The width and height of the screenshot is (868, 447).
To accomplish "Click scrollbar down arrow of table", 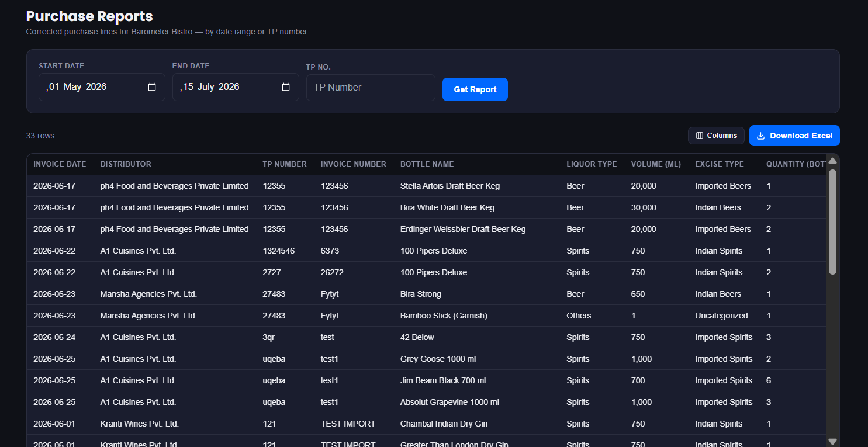I will click(833, 441).
